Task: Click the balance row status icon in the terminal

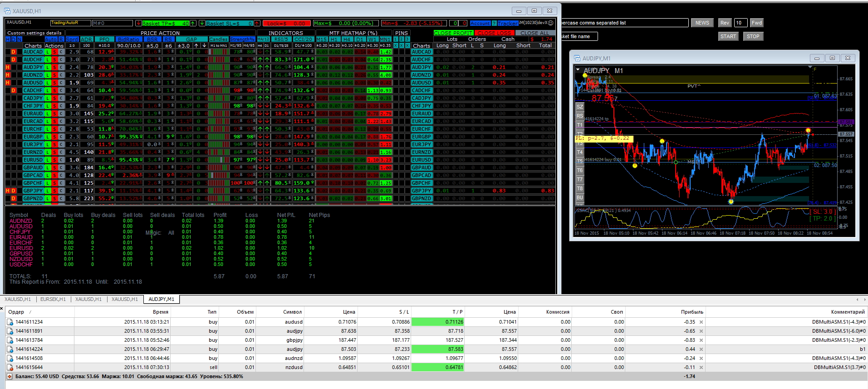Action: click(x=10, y=376)
